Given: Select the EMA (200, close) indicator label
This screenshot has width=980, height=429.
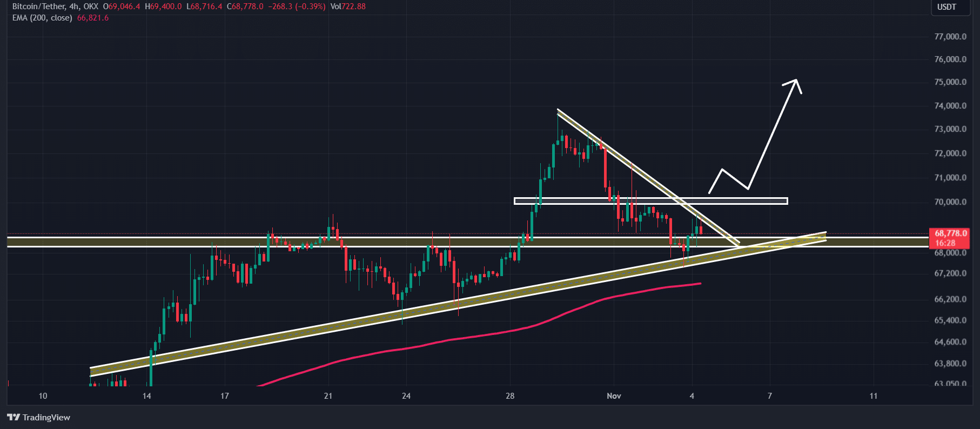Looking at the screenshot, I should (42, 18).
